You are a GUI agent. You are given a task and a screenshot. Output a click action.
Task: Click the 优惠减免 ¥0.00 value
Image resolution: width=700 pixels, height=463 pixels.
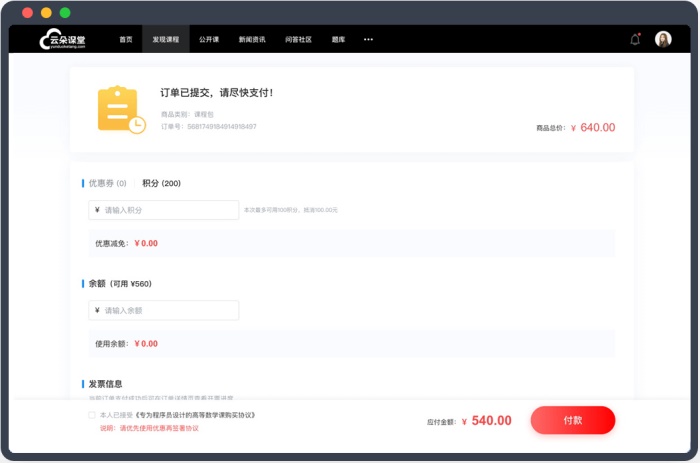[x=146, y=243]
